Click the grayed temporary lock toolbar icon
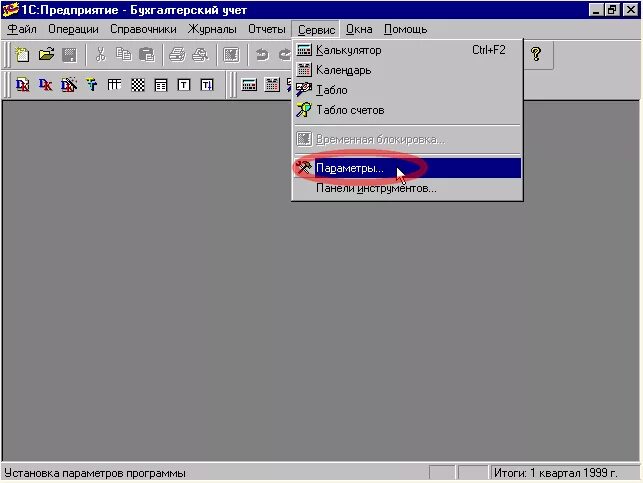 [x=231, y=54]
